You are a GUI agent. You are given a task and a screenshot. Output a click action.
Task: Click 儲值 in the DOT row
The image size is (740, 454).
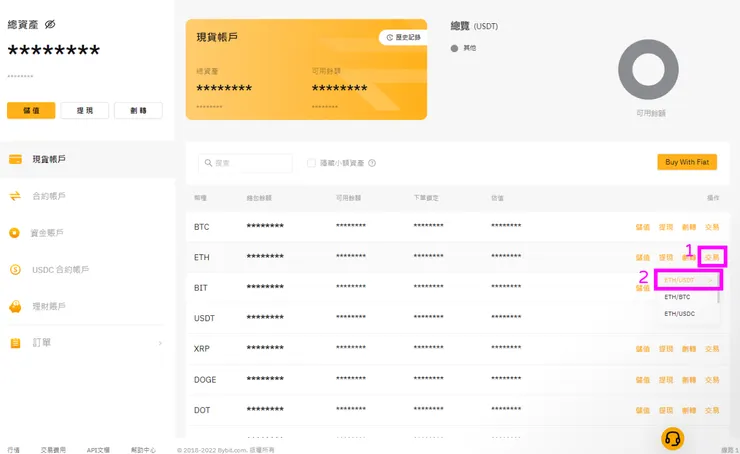(642, 410)
